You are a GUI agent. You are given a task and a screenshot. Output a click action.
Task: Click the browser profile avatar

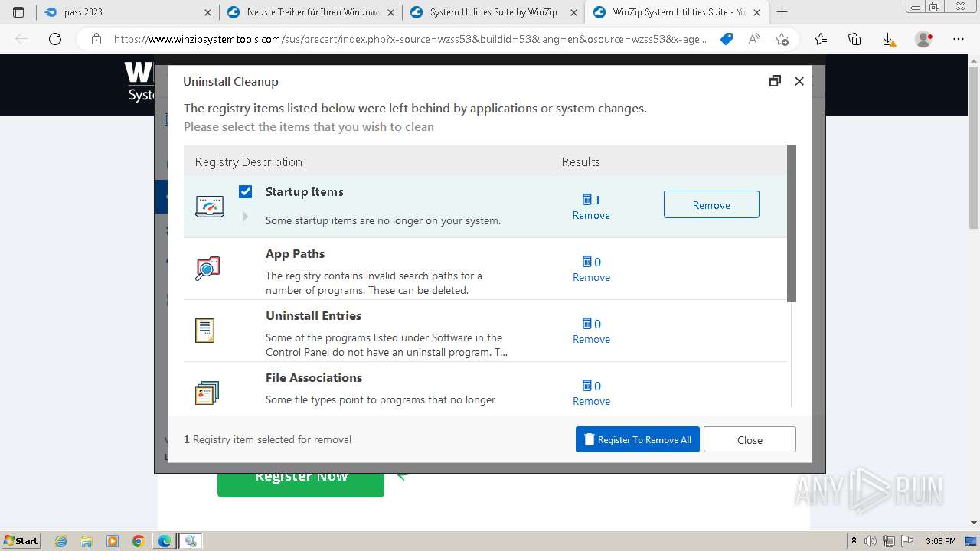tap(923, 39)
